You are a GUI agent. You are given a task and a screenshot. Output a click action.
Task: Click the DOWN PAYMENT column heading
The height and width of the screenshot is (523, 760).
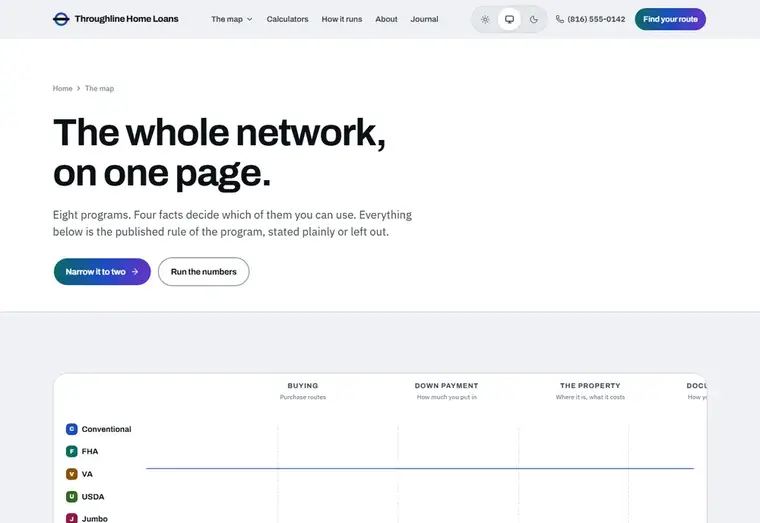click(446, 386)
